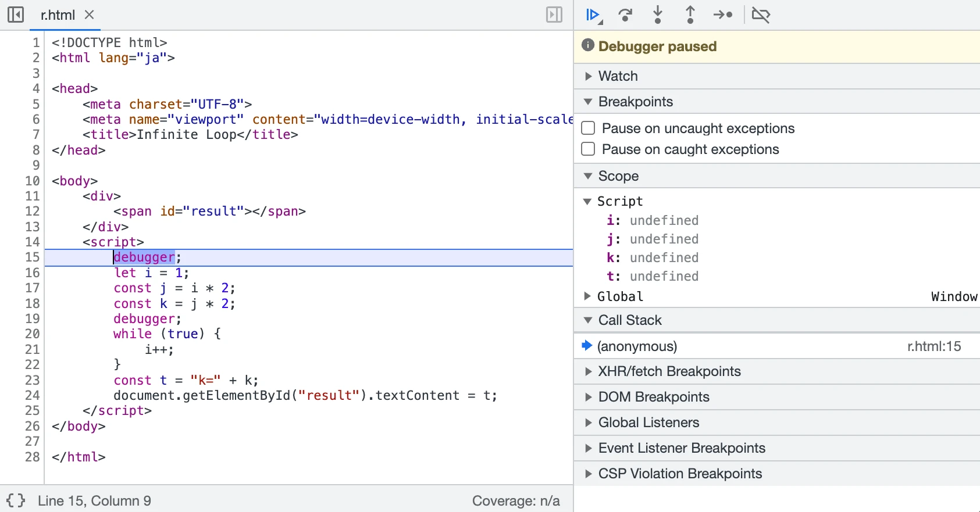Set breakpoint on line number 19
This screenshot has width=980, height=512.
33,318
